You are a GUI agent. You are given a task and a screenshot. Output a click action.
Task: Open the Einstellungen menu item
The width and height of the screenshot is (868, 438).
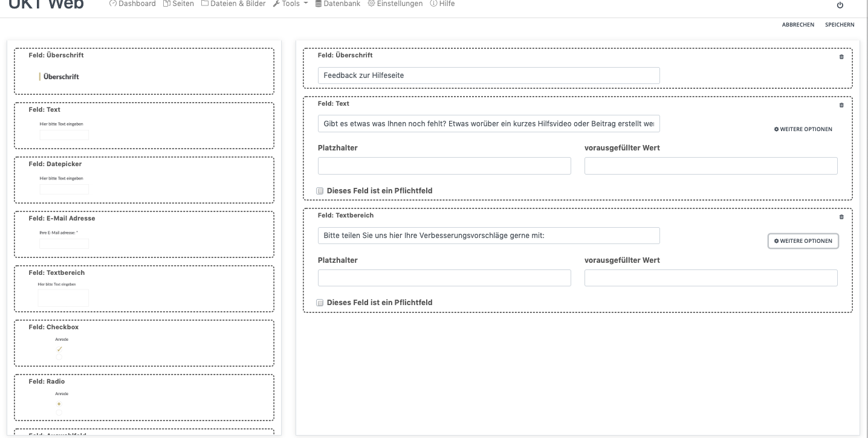click(395, 4)
